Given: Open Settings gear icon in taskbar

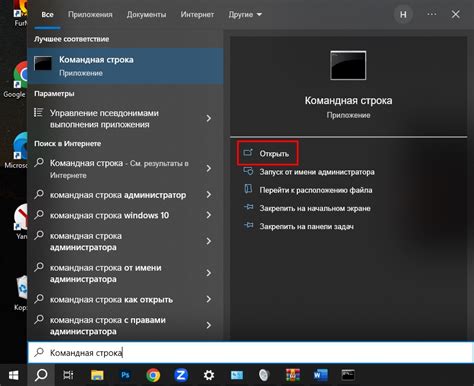Looking at the screenshot, I should tap(209, 375).
